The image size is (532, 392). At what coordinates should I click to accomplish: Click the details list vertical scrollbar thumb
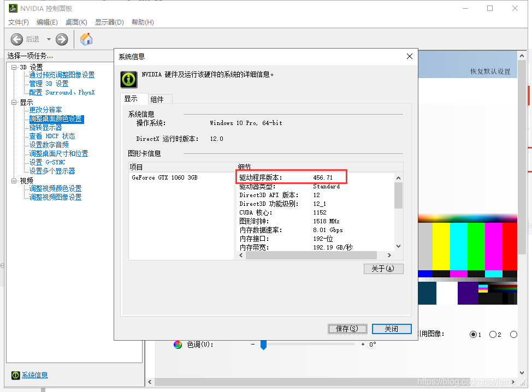(399, 195)
